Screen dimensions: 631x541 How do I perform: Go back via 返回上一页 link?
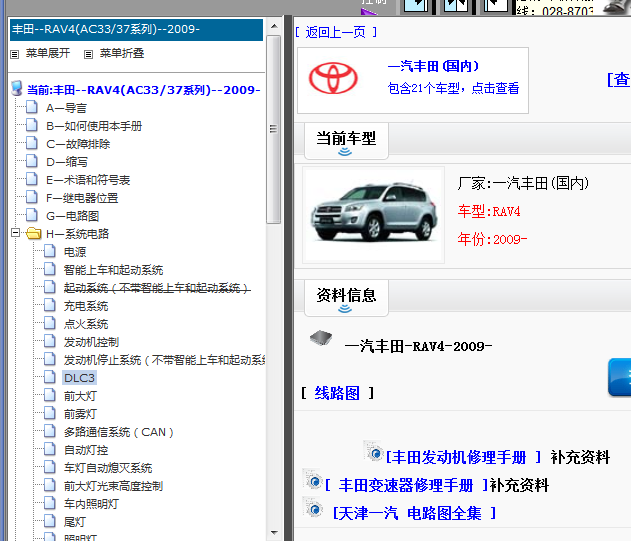pos(335,32)
